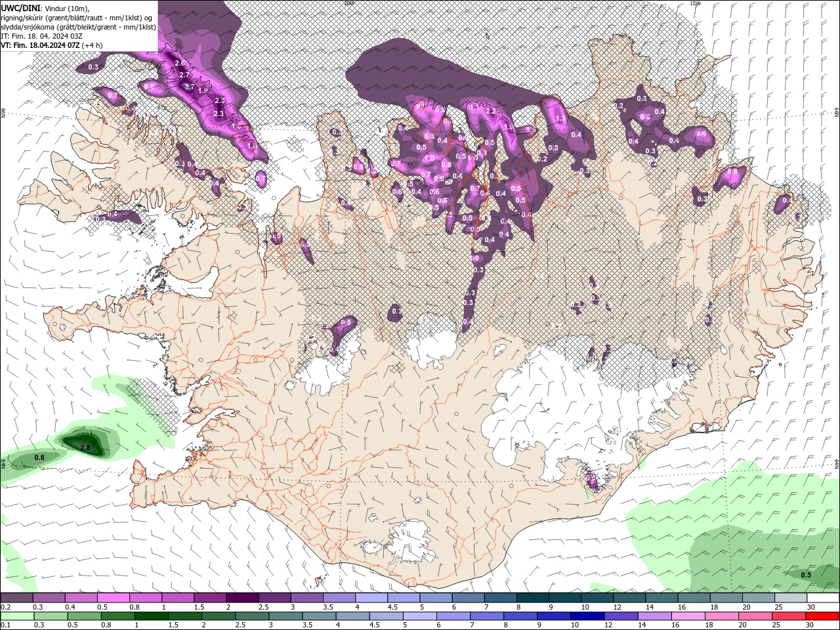This screenshot has height=630, width=840.
Task: Click the 2.2 snowfall value on the north coast
Action: click(490, 111)
